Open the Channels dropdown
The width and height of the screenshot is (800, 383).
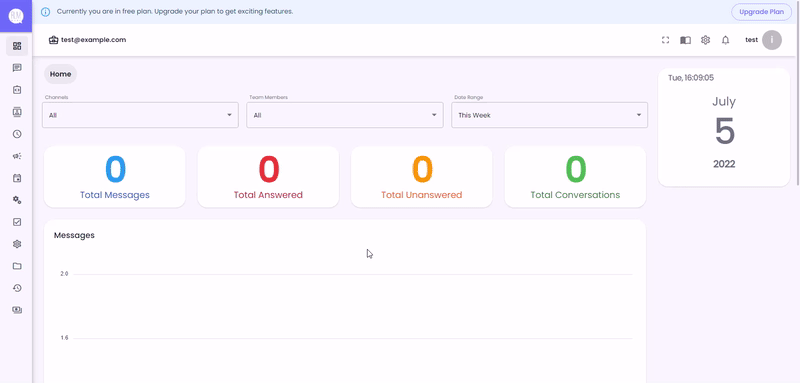tap(140, 115)
